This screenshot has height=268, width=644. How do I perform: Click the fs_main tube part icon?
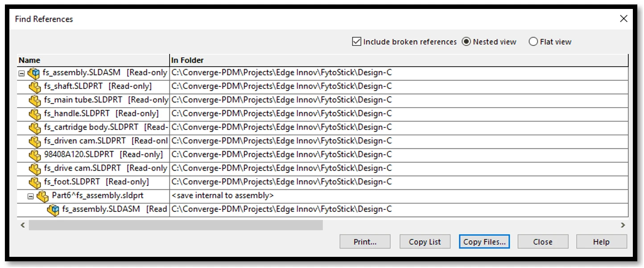click(x=35, y=100)
